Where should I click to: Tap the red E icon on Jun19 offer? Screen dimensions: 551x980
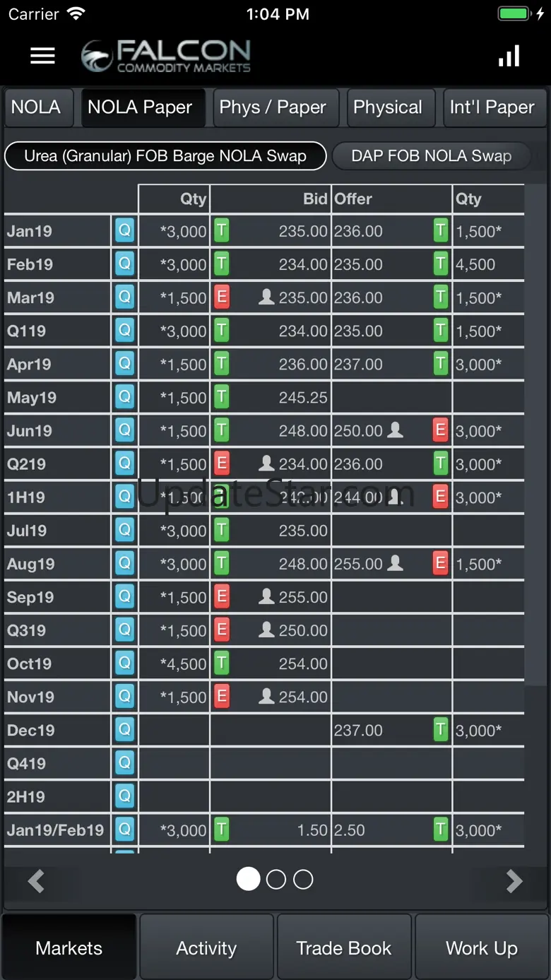pos(441,430)
